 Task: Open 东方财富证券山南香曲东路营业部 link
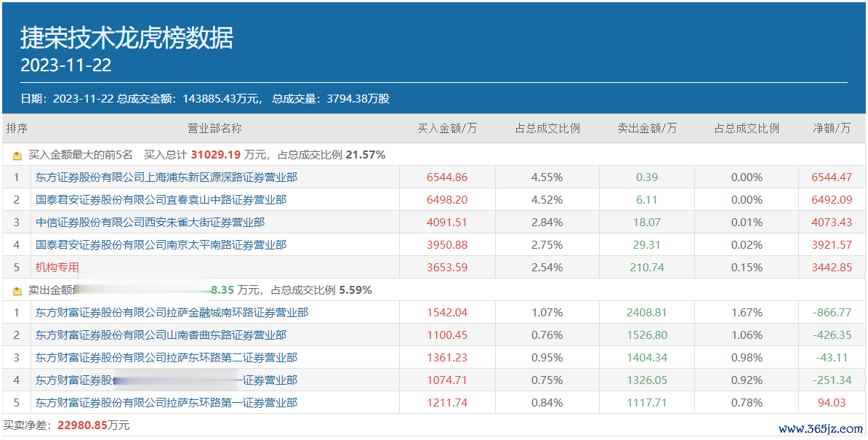coord(161,335)
